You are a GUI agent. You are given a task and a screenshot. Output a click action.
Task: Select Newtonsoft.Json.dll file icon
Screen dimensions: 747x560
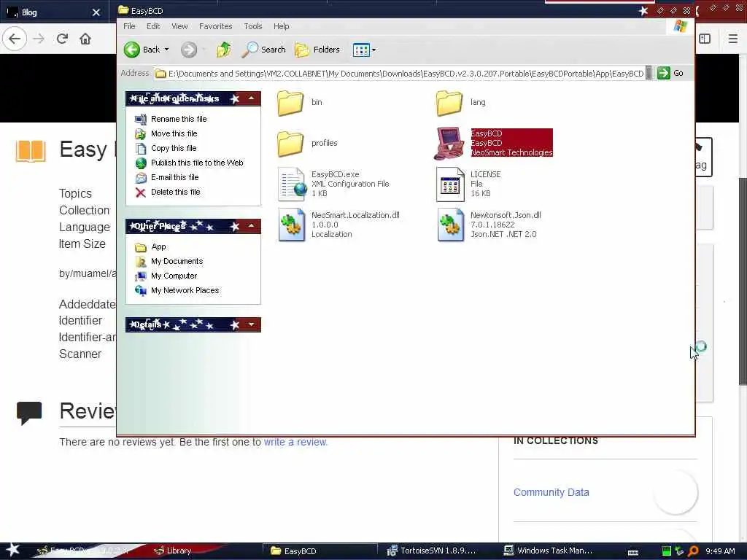tap(451, 225)
